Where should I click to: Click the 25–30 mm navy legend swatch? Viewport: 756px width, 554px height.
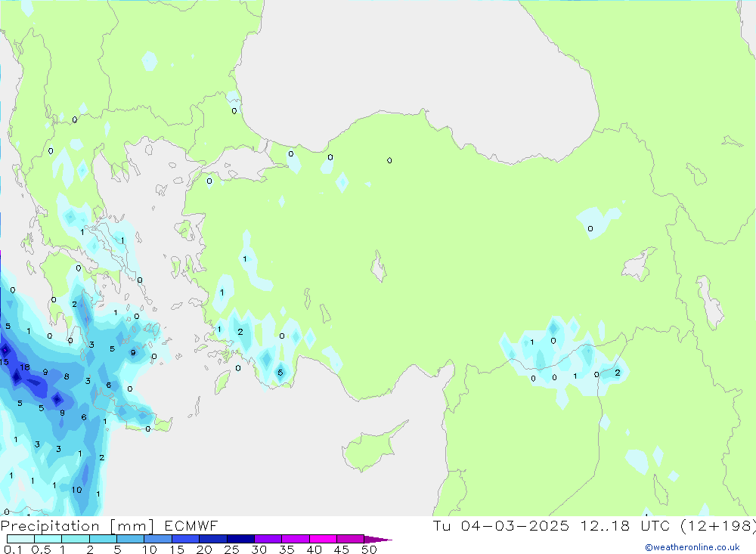click(240, 539)
